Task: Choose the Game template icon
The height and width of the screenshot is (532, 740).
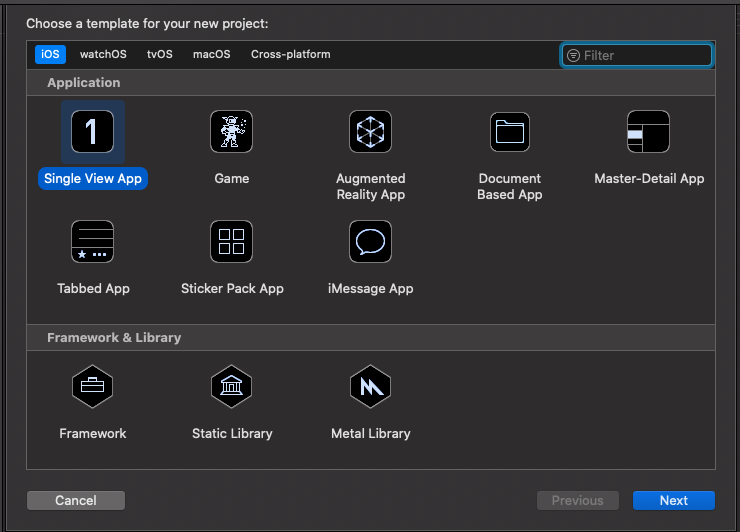Action: click(x=231, y=132)
